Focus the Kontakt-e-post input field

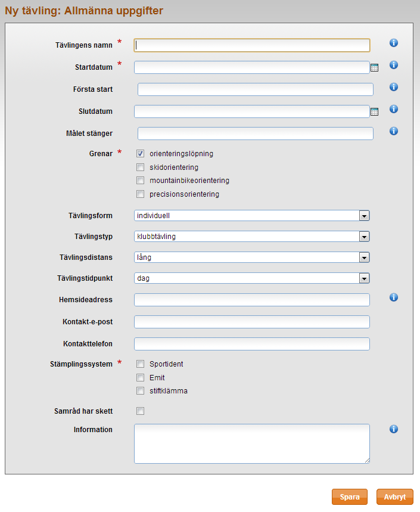coord(252,322)
